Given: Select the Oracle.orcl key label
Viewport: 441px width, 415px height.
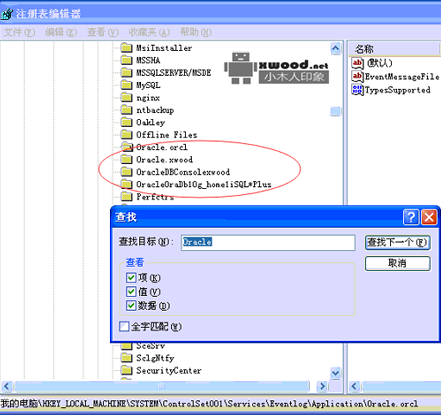Looking at the screenshot, I should [x=162, y=147].
